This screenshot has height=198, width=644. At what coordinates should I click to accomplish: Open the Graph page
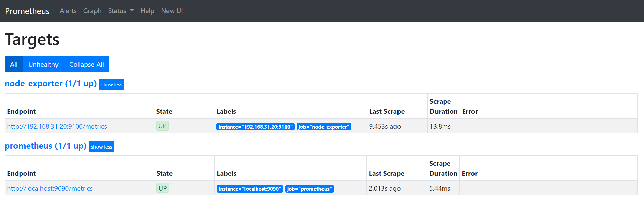[92, 11]
